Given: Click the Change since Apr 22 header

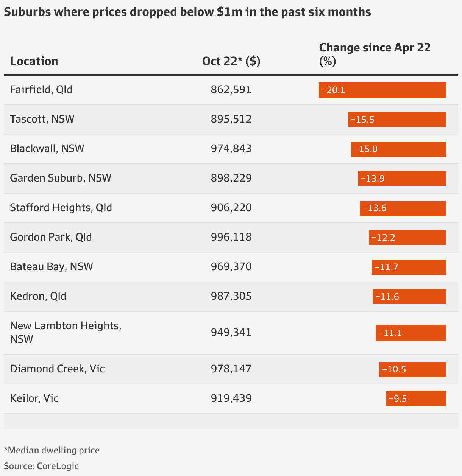Looking at the screenshot, I should click(375, 54).
